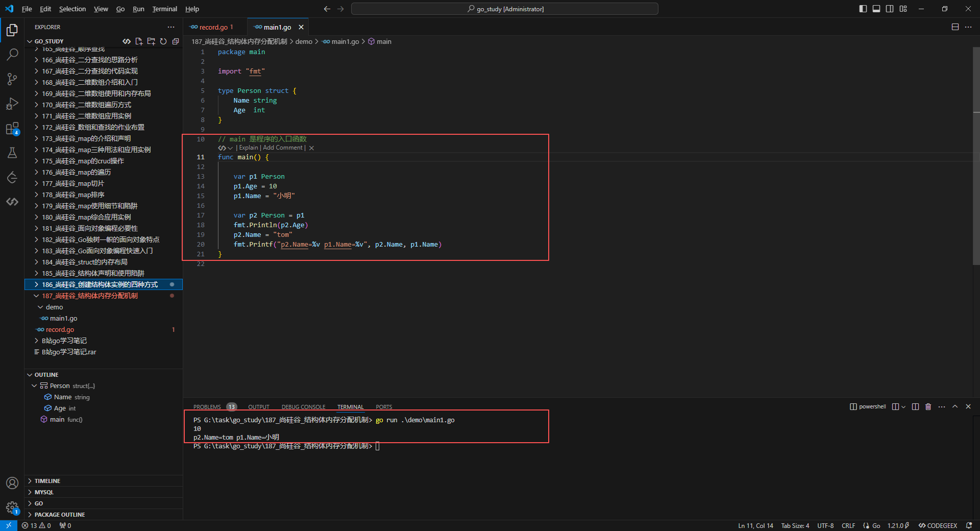Open the Testing flask view
980x531 pixels.
click(x=12, y=153)
